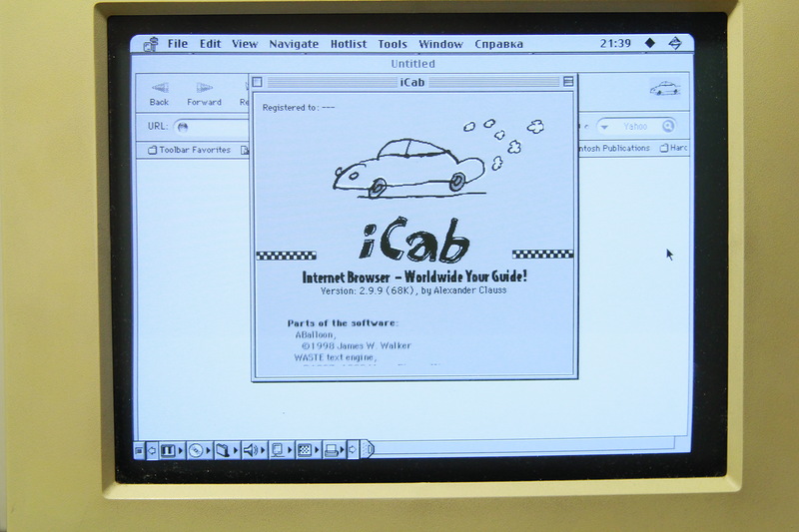Click the Yahoo search magnifier icon
Image resolution: width=799 pixels, height=532 pixels.
click(668, 126)
